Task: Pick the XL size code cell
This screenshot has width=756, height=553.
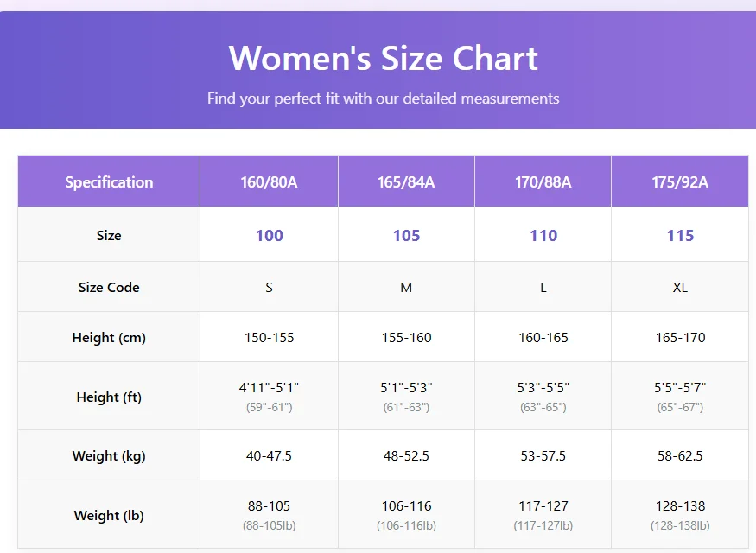Action: point(680,287)
